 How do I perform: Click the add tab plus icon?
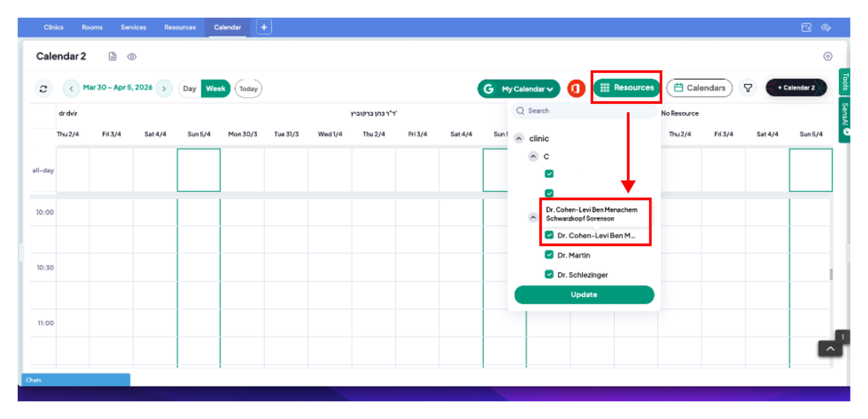click(x=264, y=27)
